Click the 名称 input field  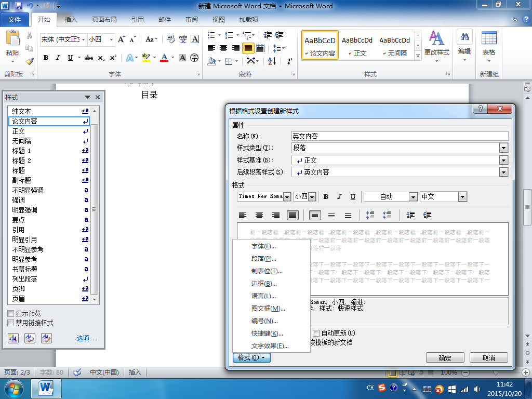click(x=400, y=137)
